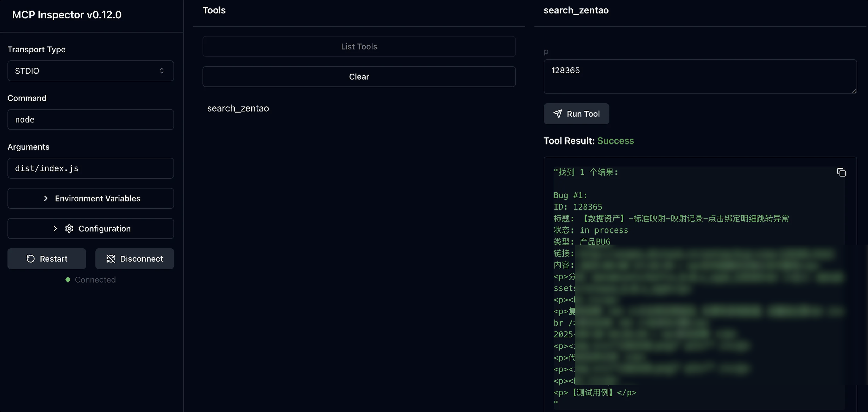The width and height of the screenshot is (868, 412).
Task: Click the gear icon beside Configuration
Action: (69, 229)
